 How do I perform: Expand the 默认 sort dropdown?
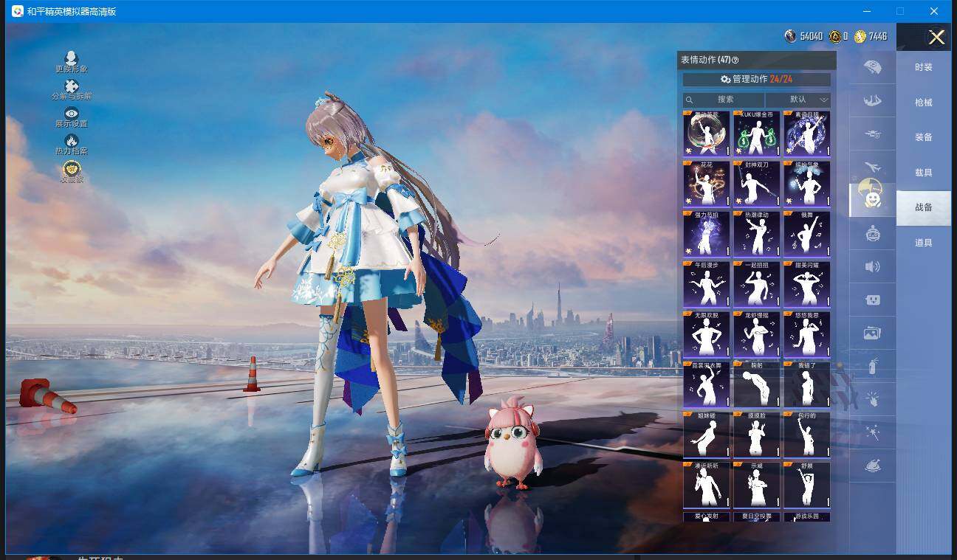point(798,100)
